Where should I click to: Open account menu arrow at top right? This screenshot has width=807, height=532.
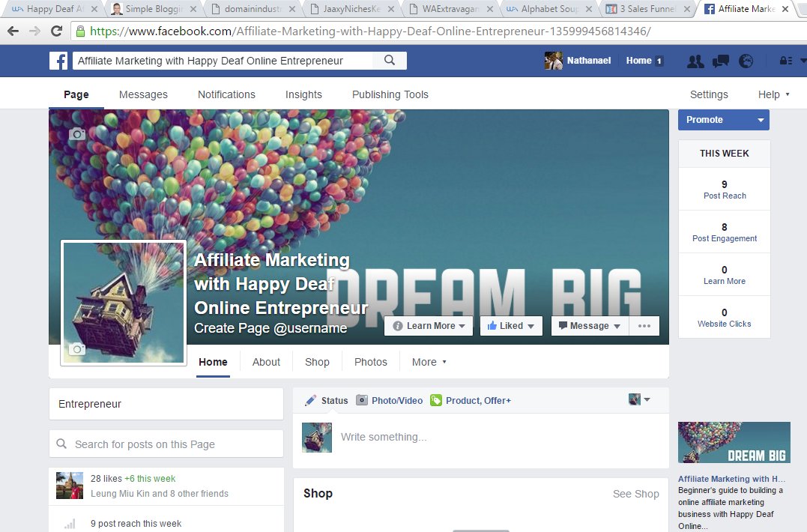(x=803, y=61)
